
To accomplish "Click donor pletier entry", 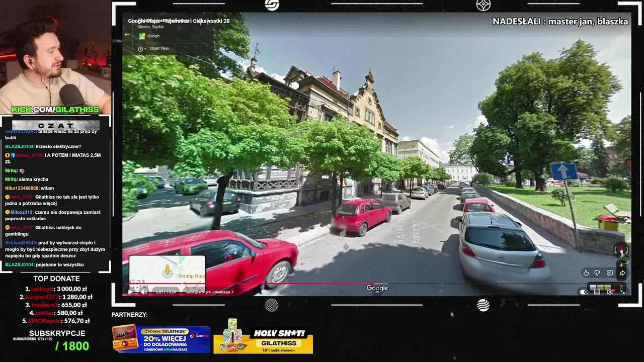I will [56, 313].
